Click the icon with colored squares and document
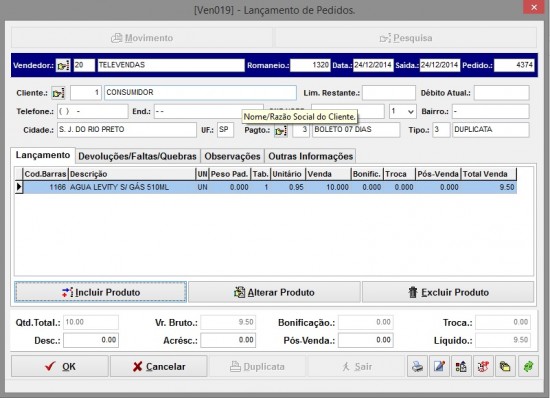The height and width of the screenshot is (398, 550). tap(461, 366)
